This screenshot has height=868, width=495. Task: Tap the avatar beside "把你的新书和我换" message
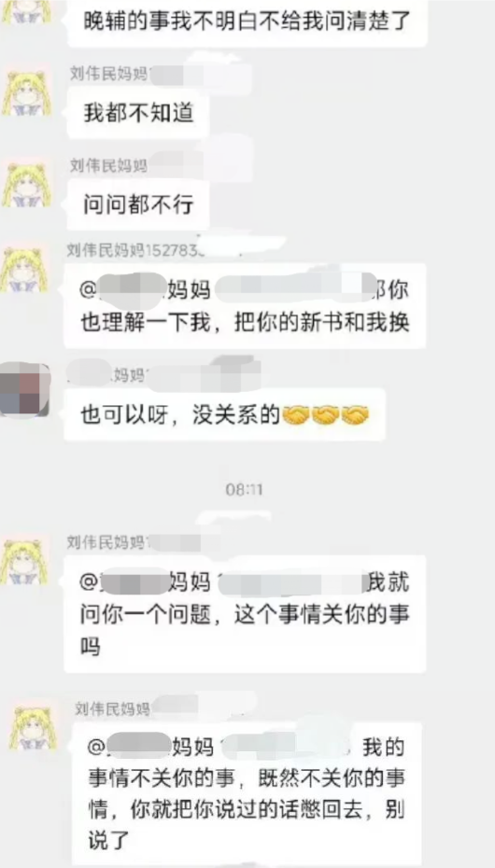(x=24, y=272)
